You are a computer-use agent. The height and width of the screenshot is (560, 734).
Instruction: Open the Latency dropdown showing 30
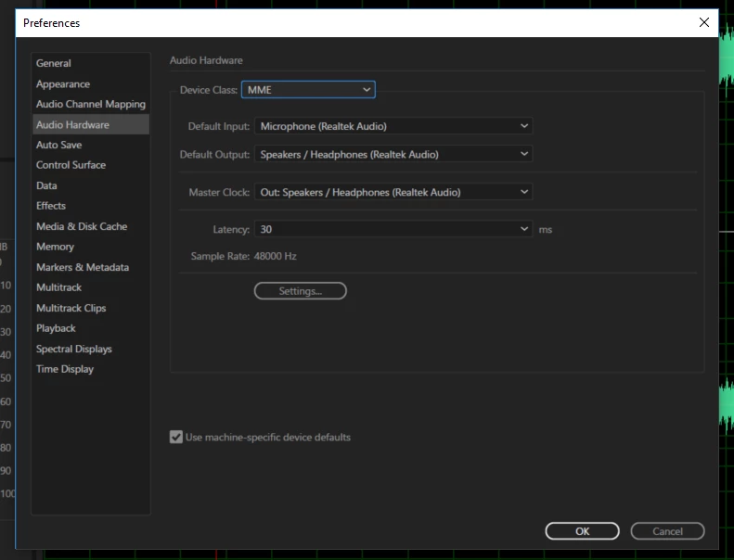pos(393,229)
